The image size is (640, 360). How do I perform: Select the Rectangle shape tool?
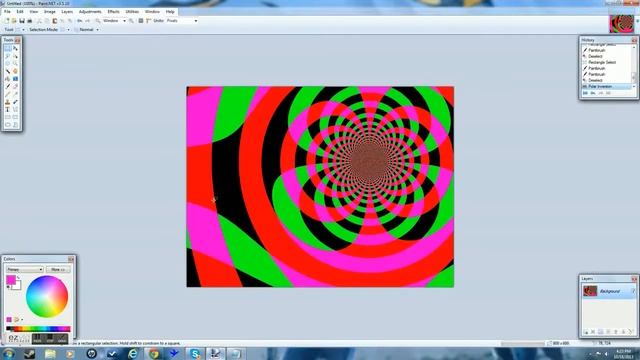pyautogui.click(x=7, y=117)
